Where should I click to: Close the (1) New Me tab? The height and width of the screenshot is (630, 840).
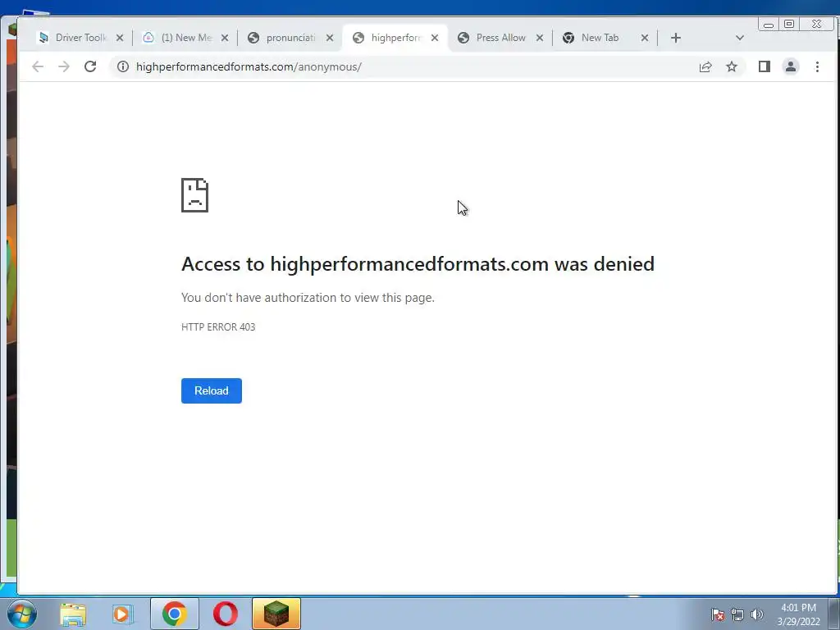[225, 38]
